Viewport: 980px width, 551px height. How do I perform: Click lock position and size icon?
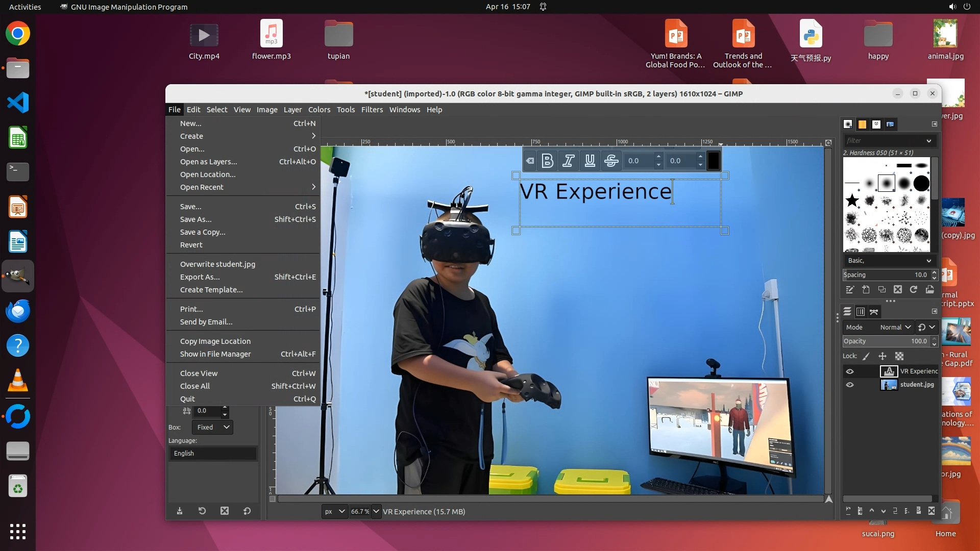pos(883,356)
